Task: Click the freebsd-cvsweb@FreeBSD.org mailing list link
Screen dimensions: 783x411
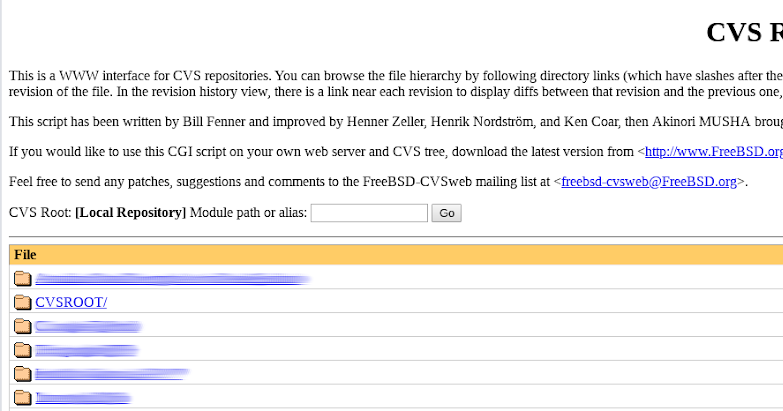Action: coord(649,181)
